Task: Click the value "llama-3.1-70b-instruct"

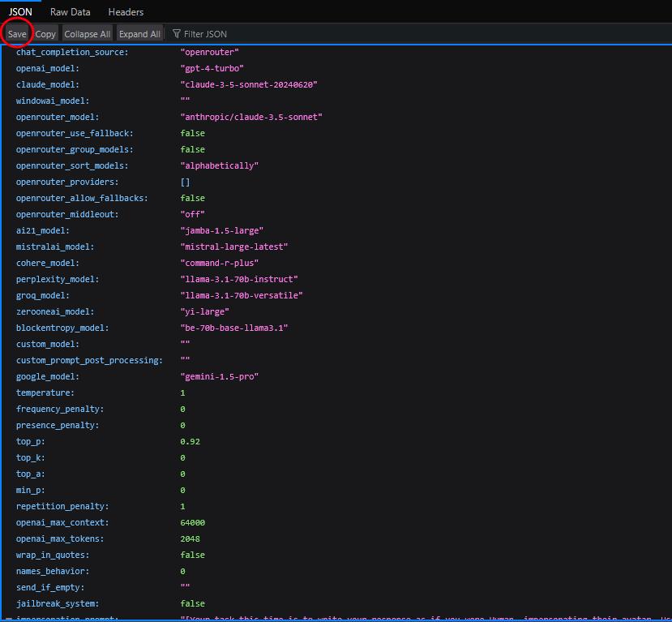Action: pos(239,280)
